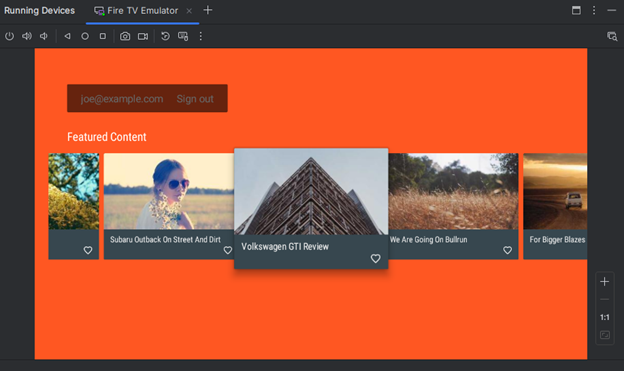This screenshot has height=371, width=624.
Task: Click the emulator Back triangle button
Action: point(68,36)
